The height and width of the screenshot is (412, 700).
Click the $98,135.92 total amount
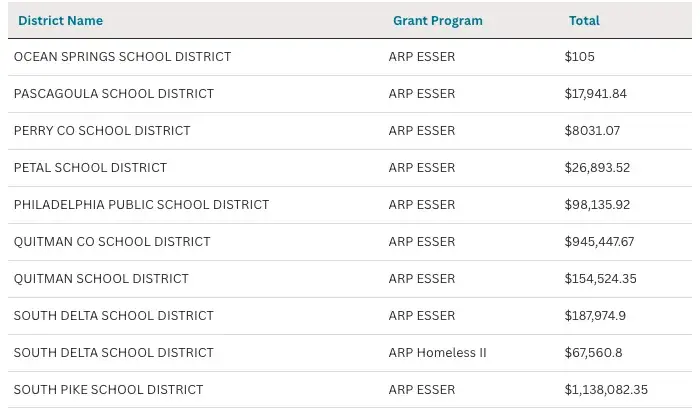click(597, 205)
